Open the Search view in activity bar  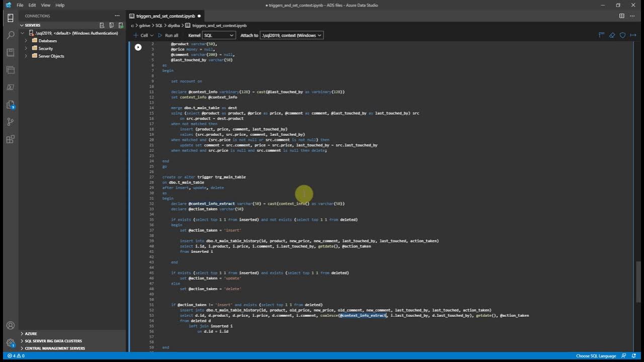[10, 35]
